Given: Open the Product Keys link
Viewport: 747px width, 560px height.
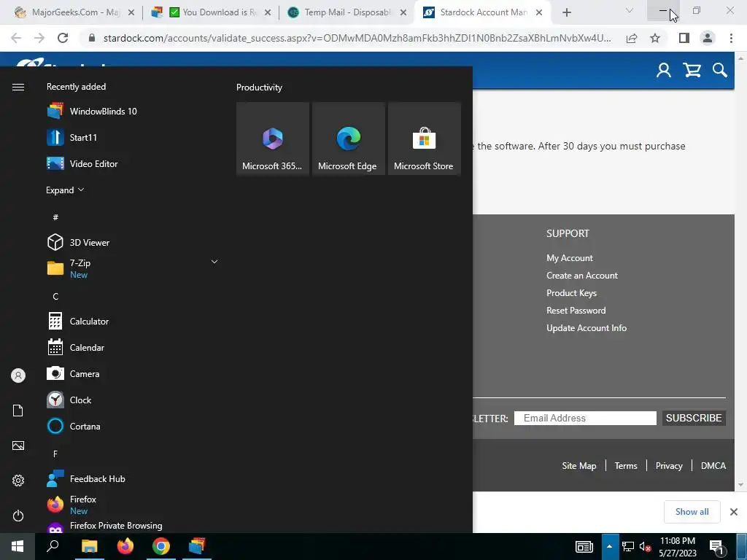Looking at the screenshot, I should coord(571,293).
